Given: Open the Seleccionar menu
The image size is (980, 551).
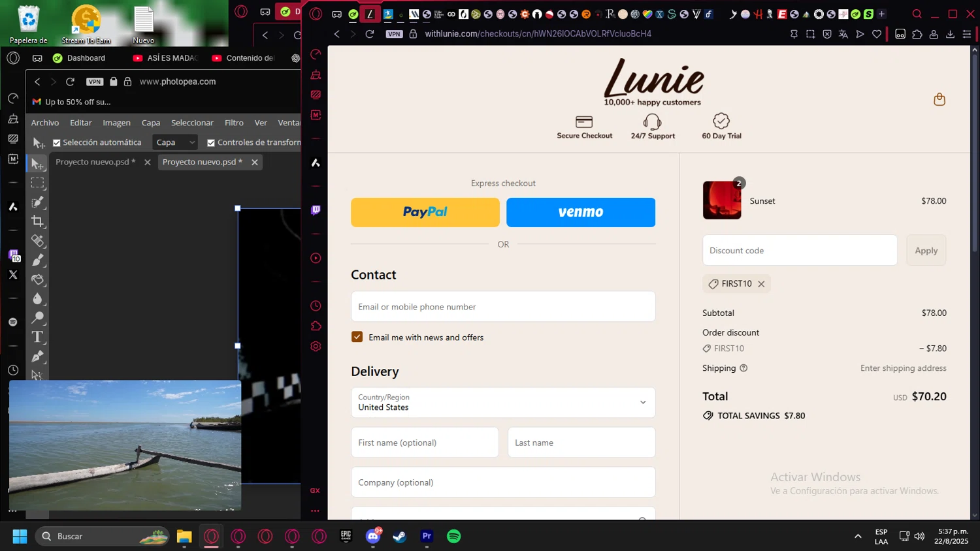Looking at the screenshot, I should (x=192, y=123).
